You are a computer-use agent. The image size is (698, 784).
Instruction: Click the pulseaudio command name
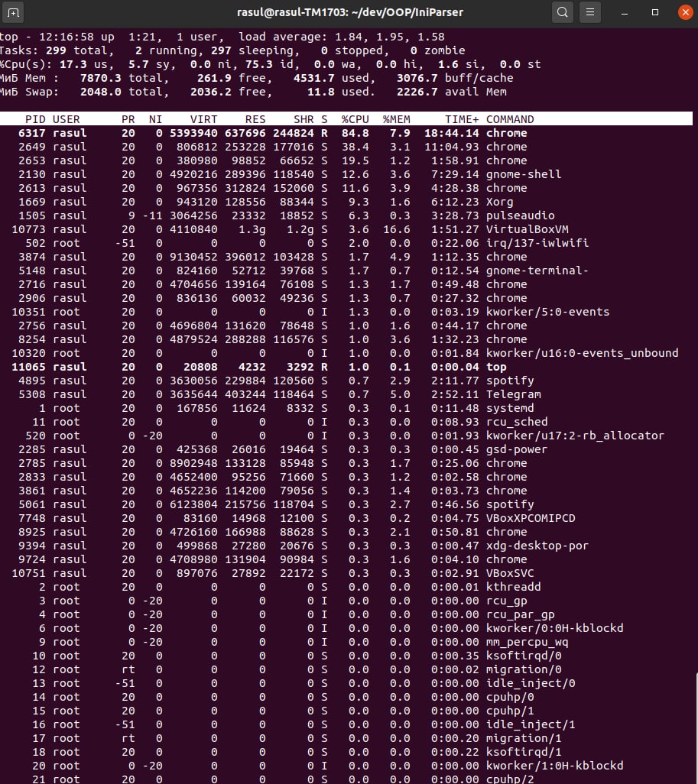click(521, 215)
